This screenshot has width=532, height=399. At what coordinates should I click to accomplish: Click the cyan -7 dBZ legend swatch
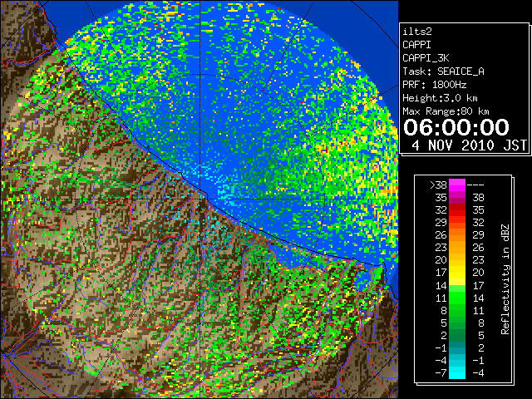pos(457,372)
